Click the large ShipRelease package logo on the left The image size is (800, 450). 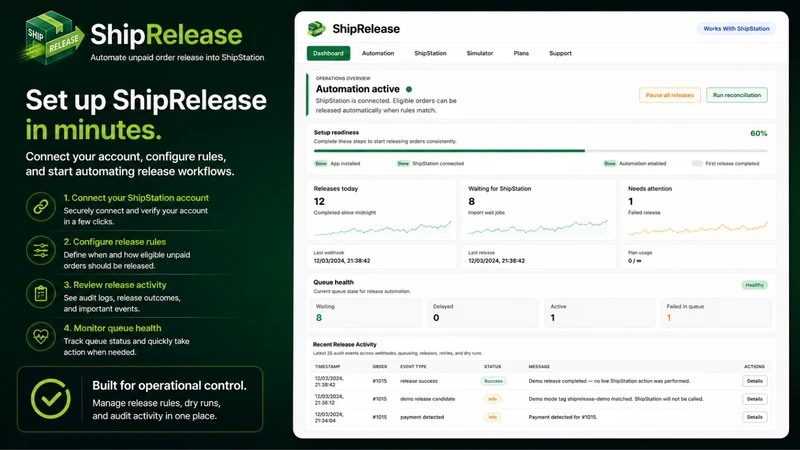coord(53,37)
